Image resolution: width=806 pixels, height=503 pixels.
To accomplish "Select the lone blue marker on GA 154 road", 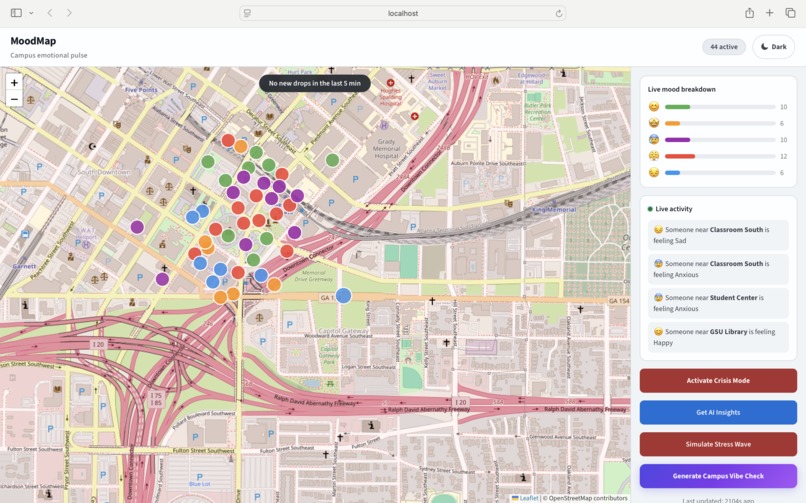I will point(343,295).
